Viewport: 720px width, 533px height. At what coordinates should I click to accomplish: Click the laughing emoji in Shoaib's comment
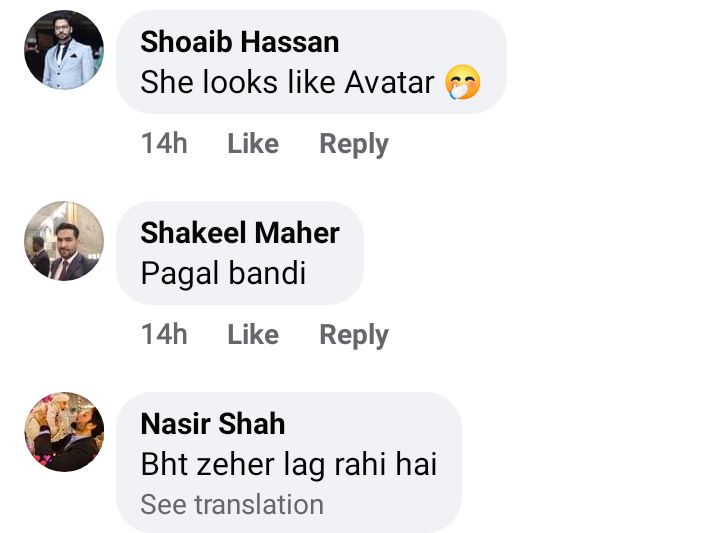(463, 82)
